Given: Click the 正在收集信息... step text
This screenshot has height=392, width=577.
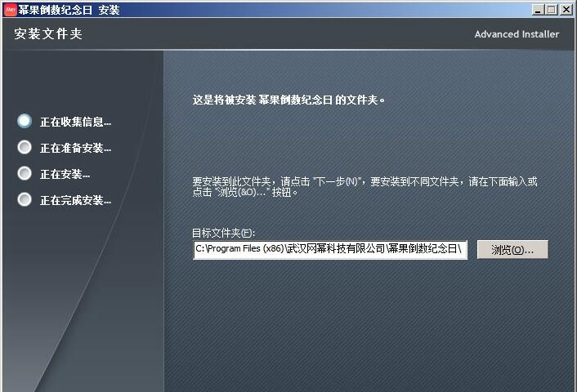Looking at the screenshot, I should 75,122.
